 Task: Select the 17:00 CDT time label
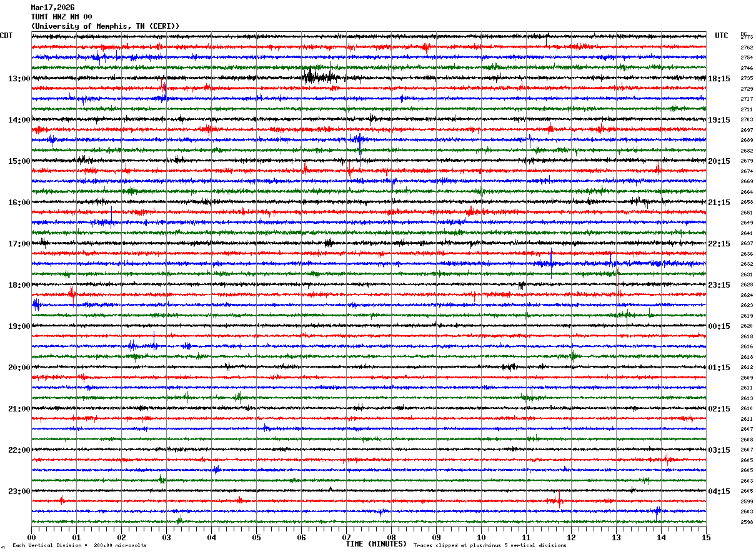[19, 244]
